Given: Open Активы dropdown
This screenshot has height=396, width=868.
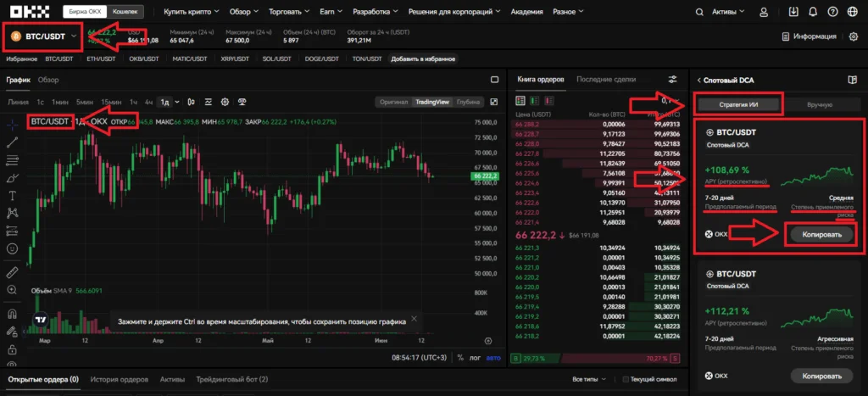Looking at the screenshot, I should point(727,12).
